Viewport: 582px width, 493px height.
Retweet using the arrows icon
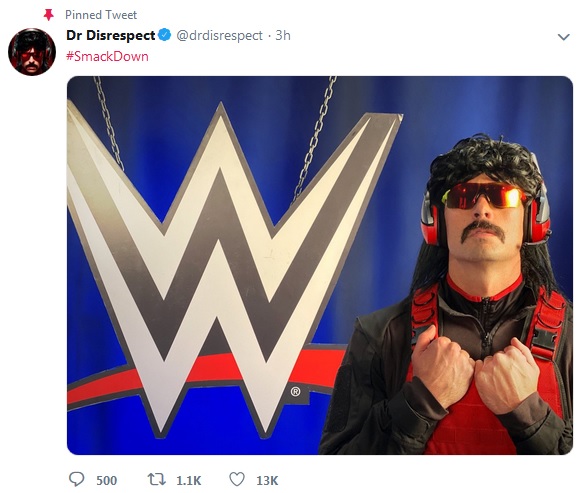point(157,480)
